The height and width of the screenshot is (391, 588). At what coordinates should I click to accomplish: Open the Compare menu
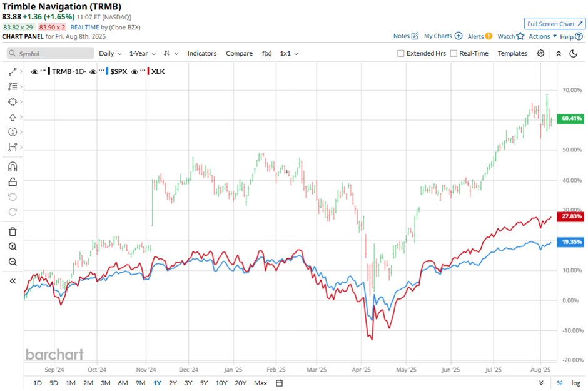[x=239, y=54]
